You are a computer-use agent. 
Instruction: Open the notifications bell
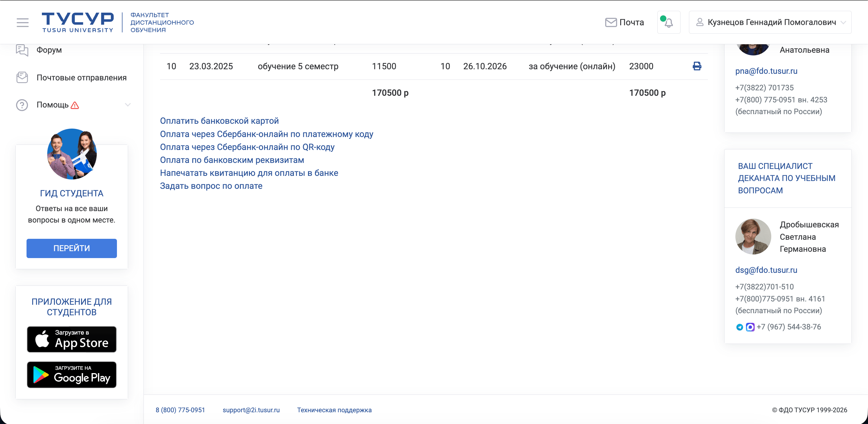(668, 22)
